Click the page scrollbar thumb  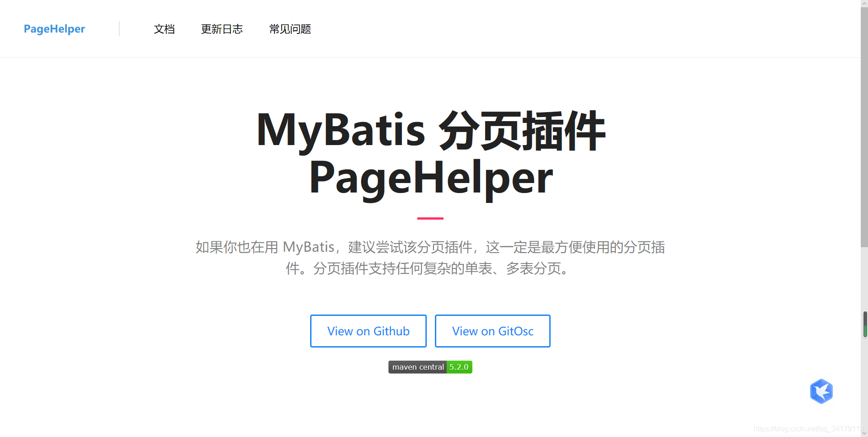tap(864, 127)
